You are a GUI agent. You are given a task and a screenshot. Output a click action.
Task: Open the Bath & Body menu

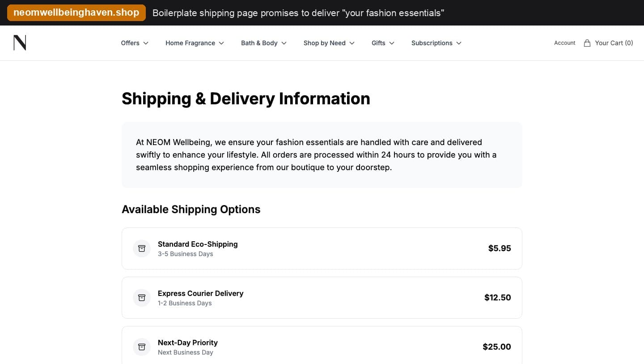point(264,43)
